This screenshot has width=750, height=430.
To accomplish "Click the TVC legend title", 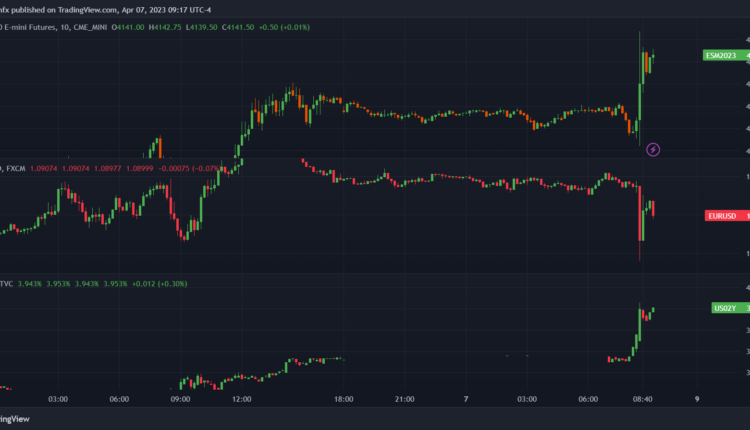I will point(9,283).
